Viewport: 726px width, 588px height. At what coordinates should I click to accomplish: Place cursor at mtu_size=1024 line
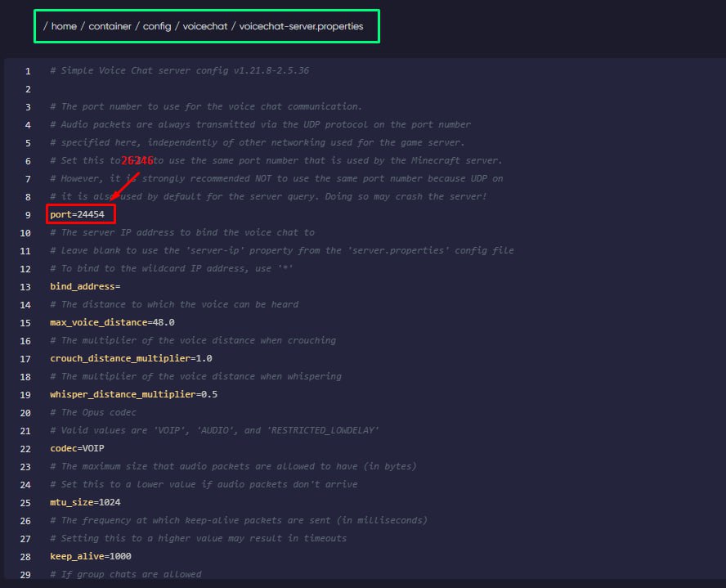pos(85,502)
